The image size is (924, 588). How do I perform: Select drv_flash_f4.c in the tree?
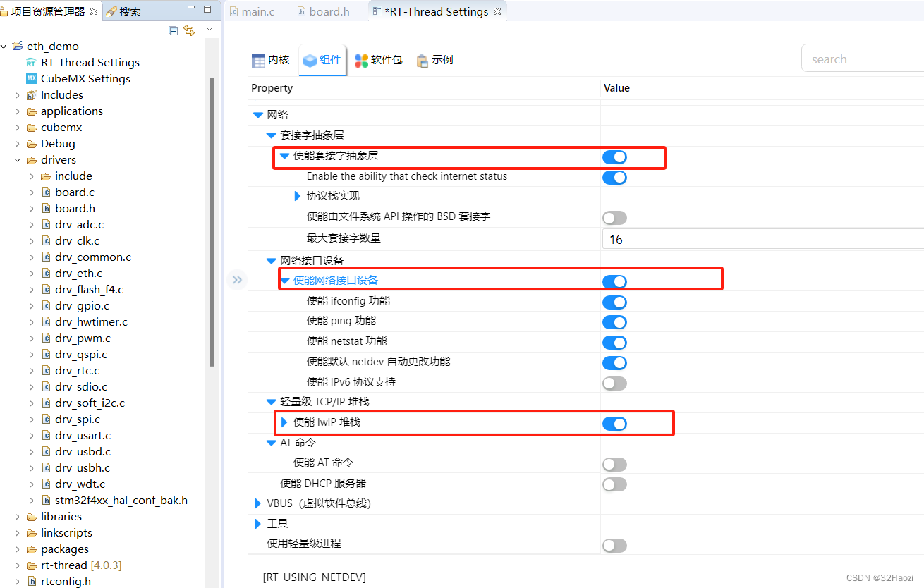[90, 290]
